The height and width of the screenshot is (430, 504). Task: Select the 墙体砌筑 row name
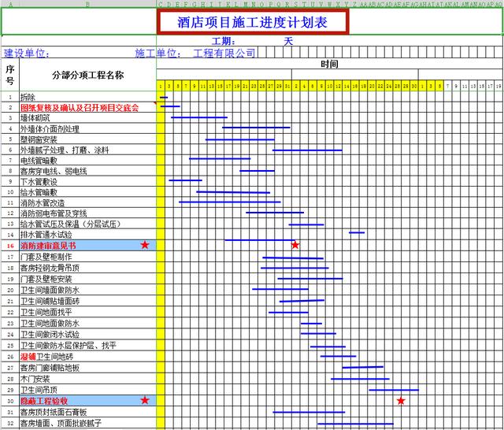[x=87, y=118]
